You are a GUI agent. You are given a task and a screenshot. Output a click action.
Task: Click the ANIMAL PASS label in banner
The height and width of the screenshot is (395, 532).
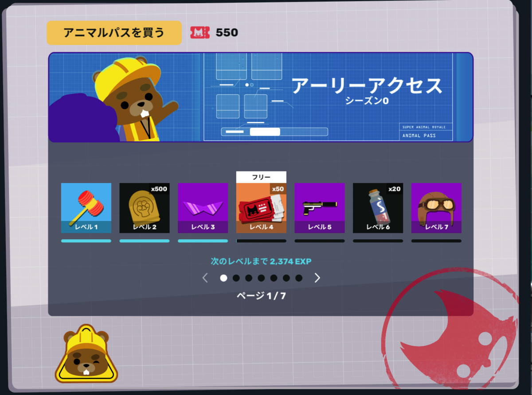[419, 136]
